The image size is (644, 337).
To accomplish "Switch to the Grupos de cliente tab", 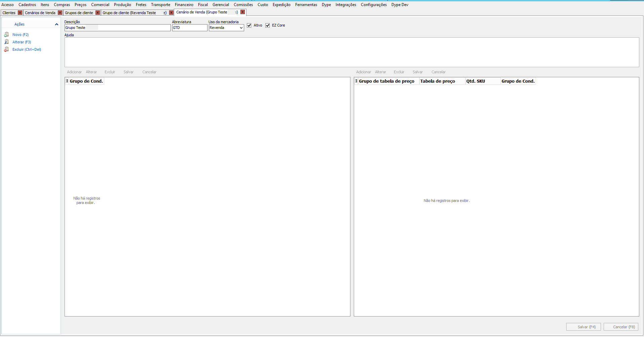I will click(x=79, y=13).
